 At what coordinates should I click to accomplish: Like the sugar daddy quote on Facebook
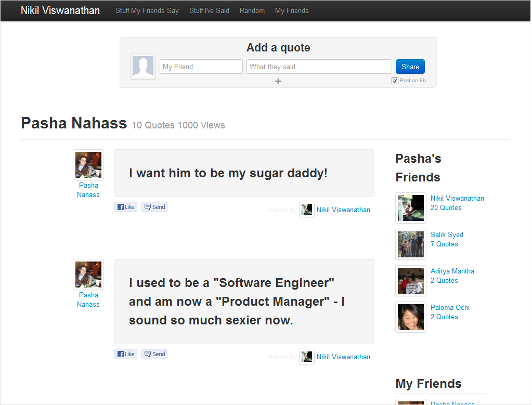[x=126, y=207]
